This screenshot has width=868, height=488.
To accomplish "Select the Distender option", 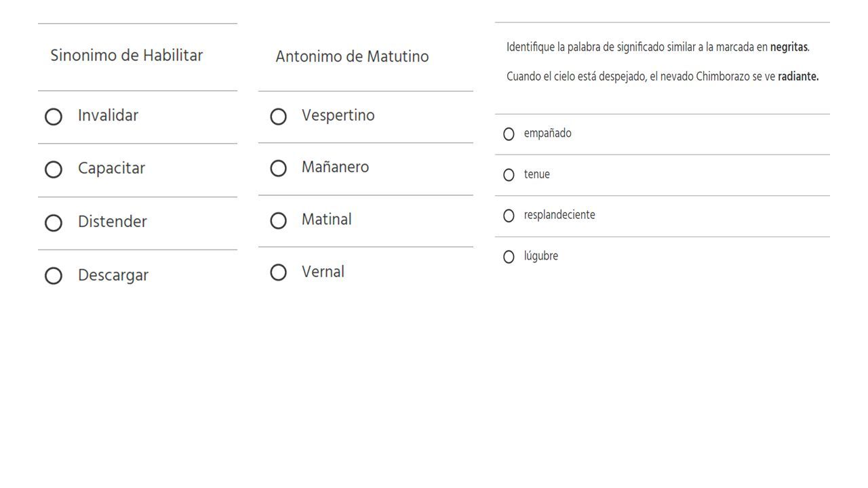I will click(54, 223).
